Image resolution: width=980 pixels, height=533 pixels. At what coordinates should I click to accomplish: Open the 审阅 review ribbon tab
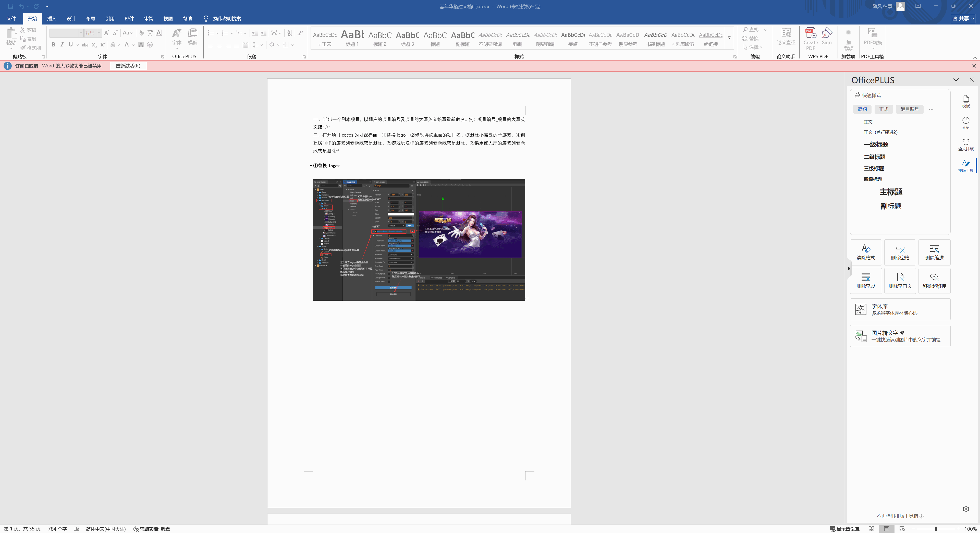coord(148,18)
